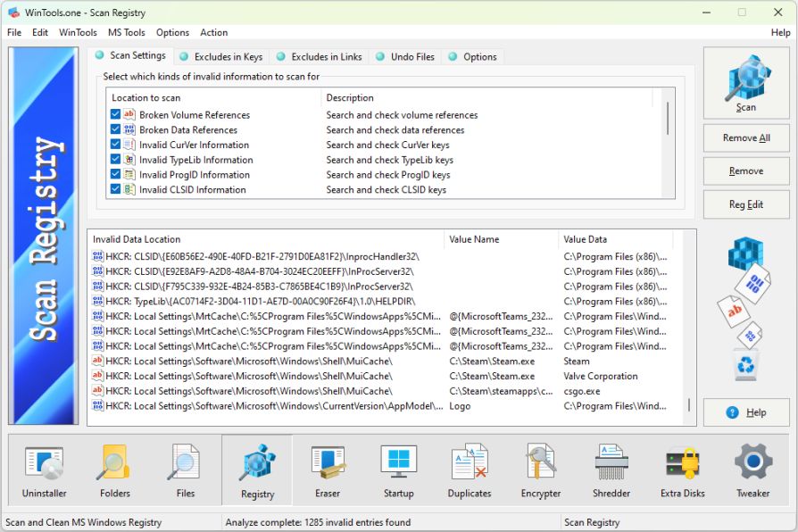
Task: Switch to the Scan Settings tab
Action: pyautogui.click(x=131, y=55)
